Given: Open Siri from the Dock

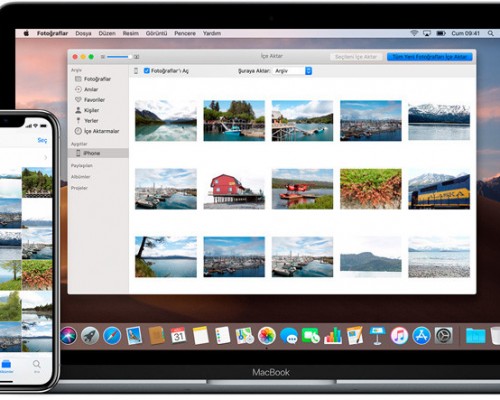Looking at the screenshot, I should (x=68, y=336).
